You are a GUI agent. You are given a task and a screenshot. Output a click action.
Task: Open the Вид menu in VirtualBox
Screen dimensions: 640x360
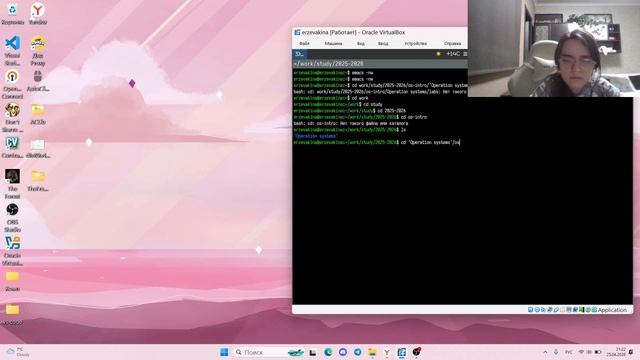point(361,43)
